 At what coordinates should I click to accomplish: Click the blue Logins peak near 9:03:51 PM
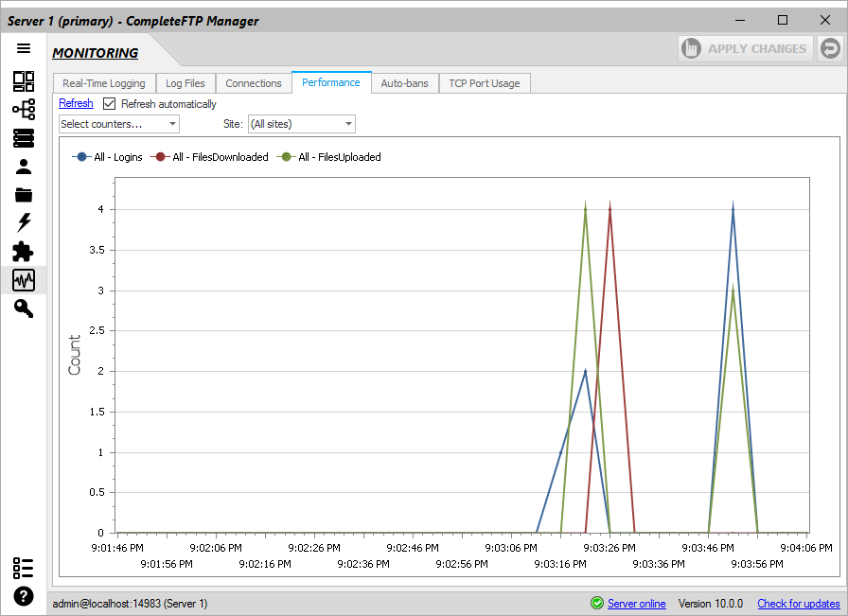click(733, 209)
